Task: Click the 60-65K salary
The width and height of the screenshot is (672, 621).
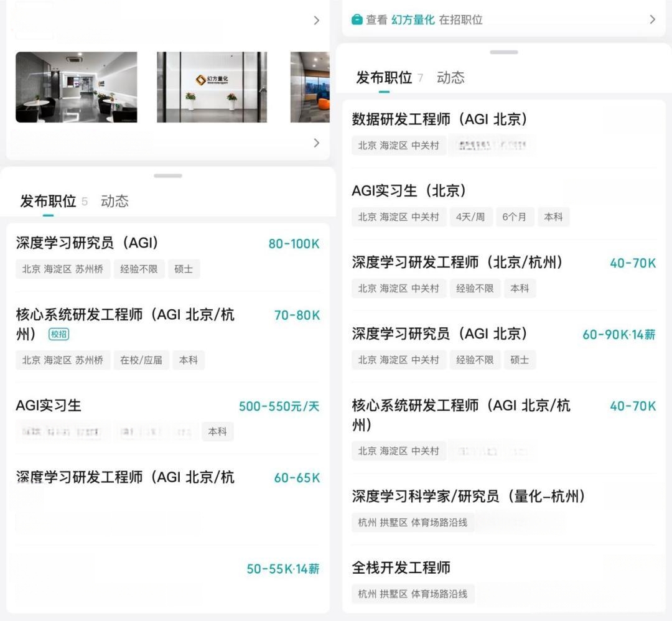Action: [297, 478]
